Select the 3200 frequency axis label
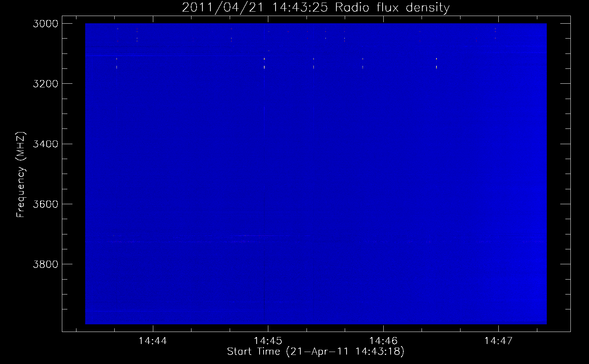 tap(46, 84)
